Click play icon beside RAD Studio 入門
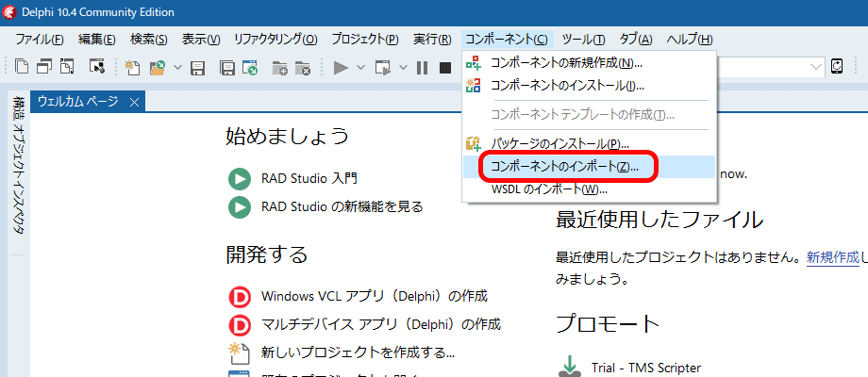 239,179
